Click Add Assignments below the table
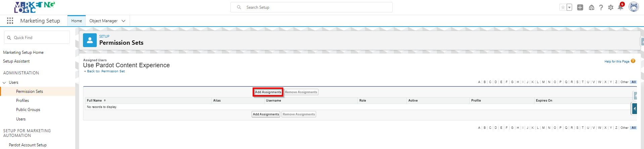644x149 pixels. click(x=266, y=114)
